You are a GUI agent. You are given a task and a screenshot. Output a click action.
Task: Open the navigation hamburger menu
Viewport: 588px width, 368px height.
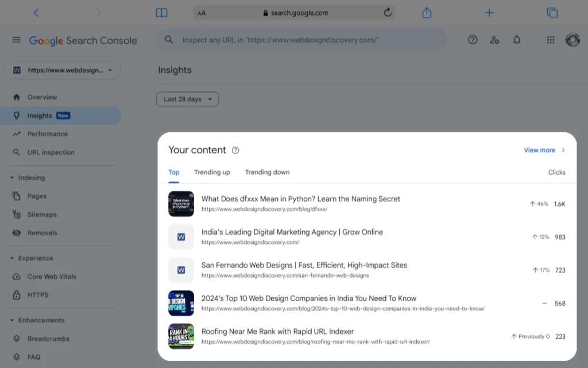tap(16, 40)
